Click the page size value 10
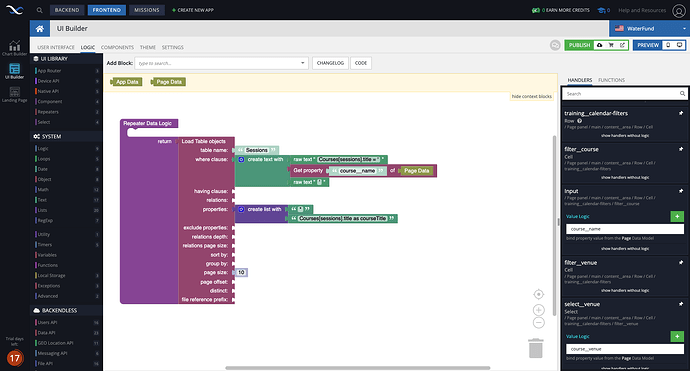This screenshot has height=371, width=690. pyautogui.click(x=241, y=272)
